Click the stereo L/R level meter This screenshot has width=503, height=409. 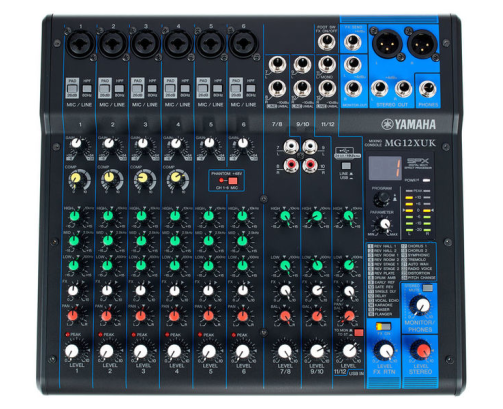(x=417, y=211)
